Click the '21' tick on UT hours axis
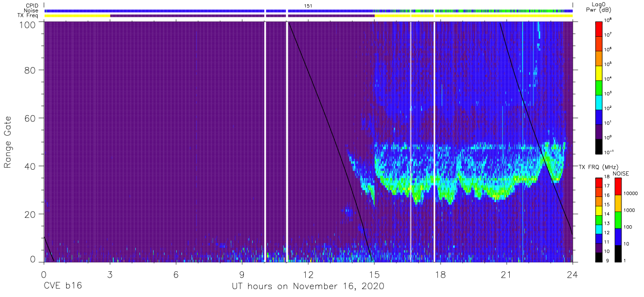 [x=507, y=274]
